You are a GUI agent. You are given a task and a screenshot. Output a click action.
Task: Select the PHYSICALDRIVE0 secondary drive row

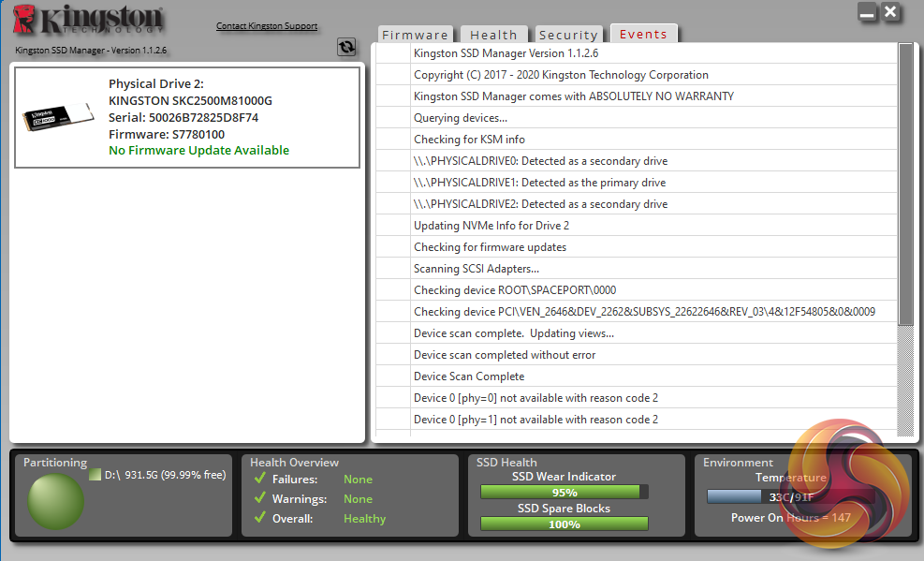click(637, 161)
